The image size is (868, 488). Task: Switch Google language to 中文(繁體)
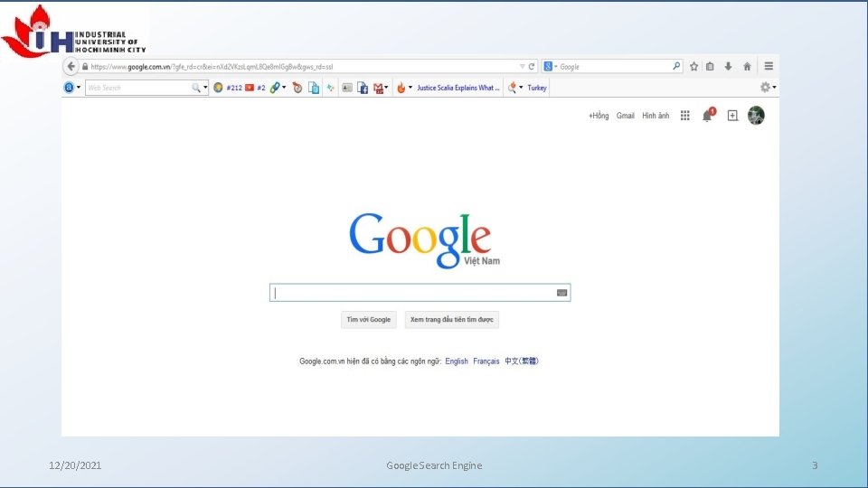tap(522, 361)
